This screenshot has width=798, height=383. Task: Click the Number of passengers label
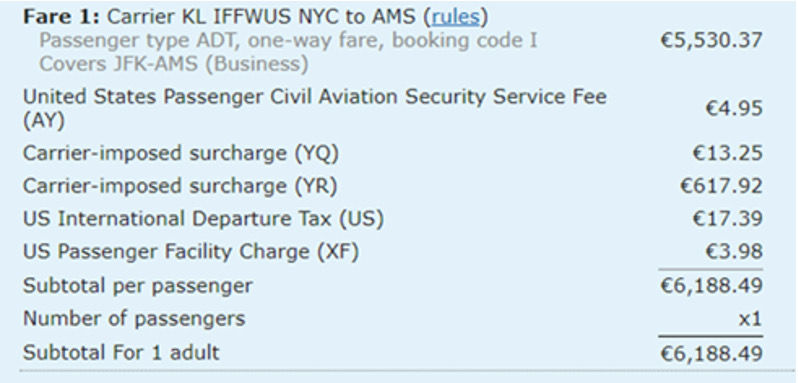(x=134, y=319)
